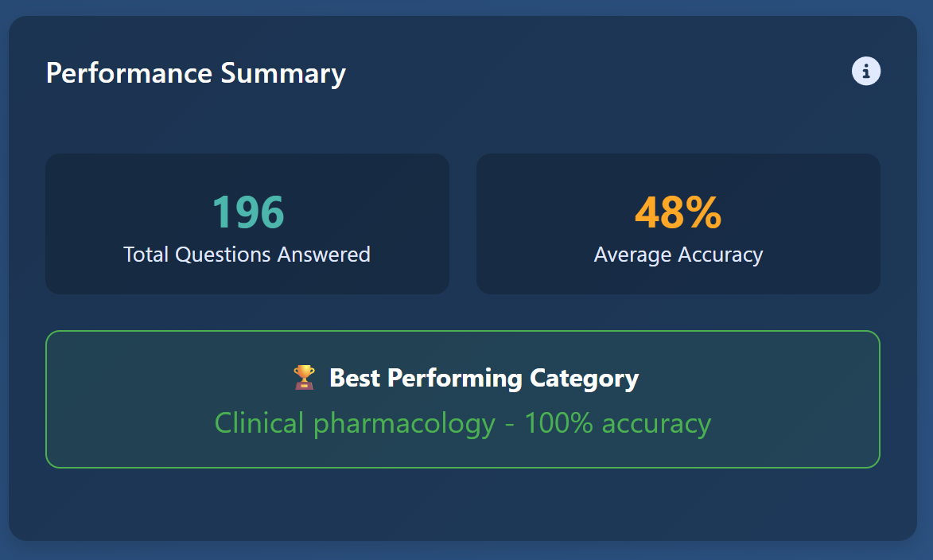This screenshot has height=560, width=933.
Task: Select the 196 questions count
Action: point(247,212)
